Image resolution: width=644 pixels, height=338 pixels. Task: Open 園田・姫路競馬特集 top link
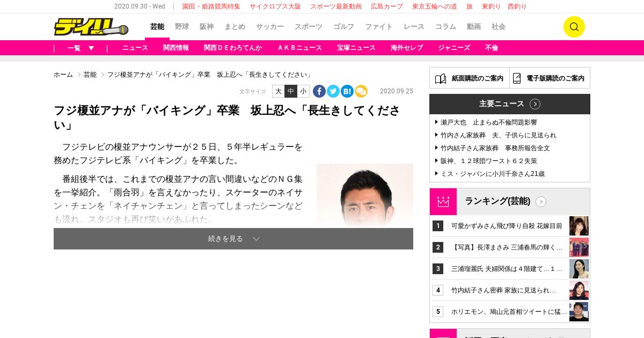[x=211, y=6]
